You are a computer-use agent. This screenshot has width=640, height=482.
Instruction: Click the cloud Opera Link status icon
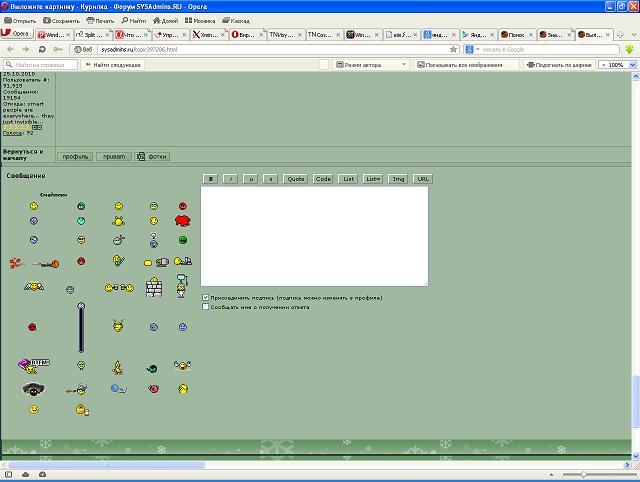coord(25,474)
